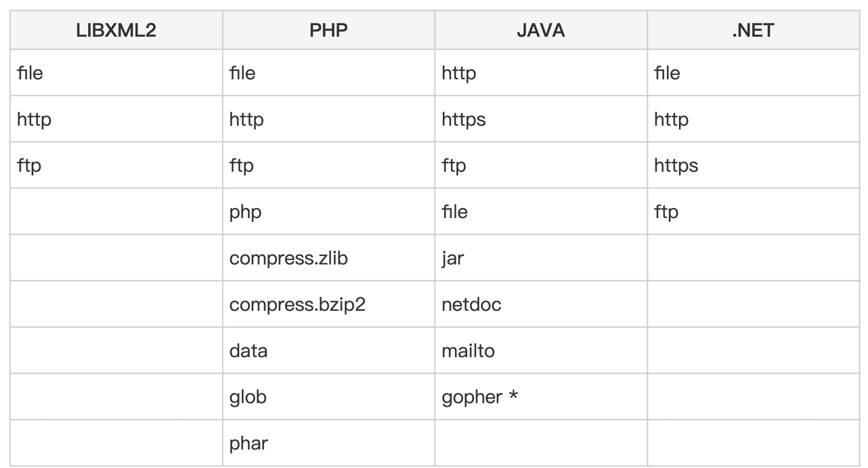
Task: Click the gopher * cell
Action: click(x=479, y=397)
